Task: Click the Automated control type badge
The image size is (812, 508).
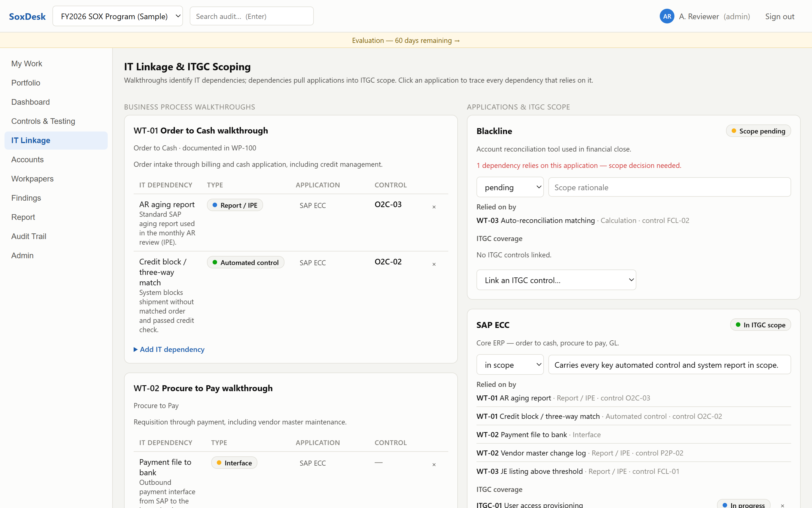Action: click(x=246, y=262)
